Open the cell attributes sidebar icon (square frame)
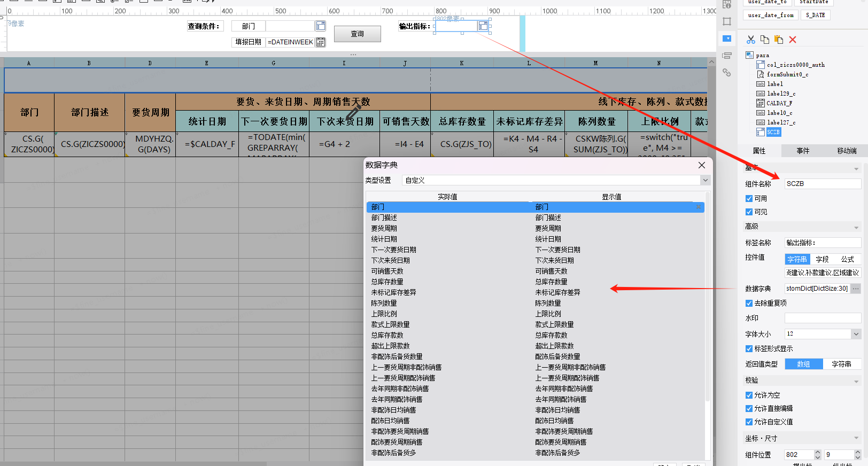Viewport: 868px width, 466px height. [727, 21]
